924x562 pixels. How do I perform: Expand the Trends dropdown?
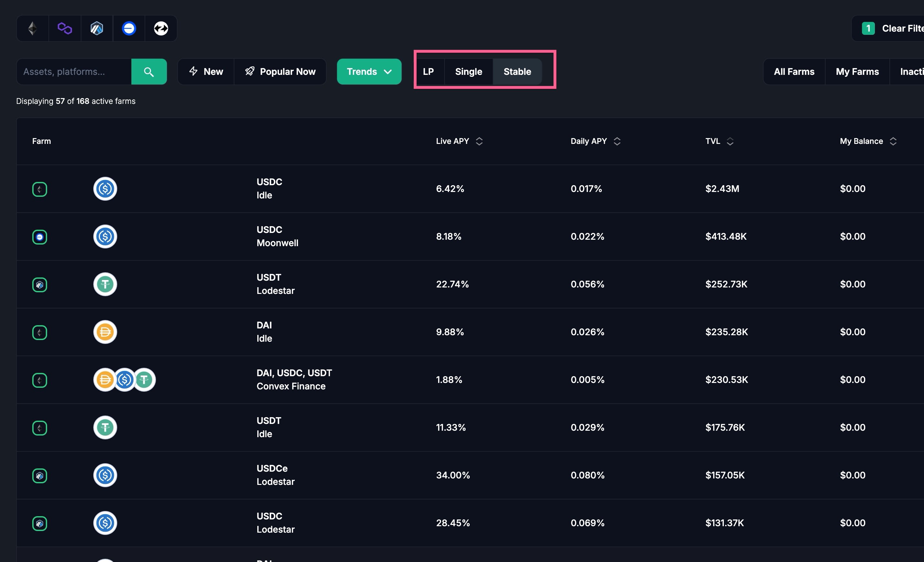[369, 72]
